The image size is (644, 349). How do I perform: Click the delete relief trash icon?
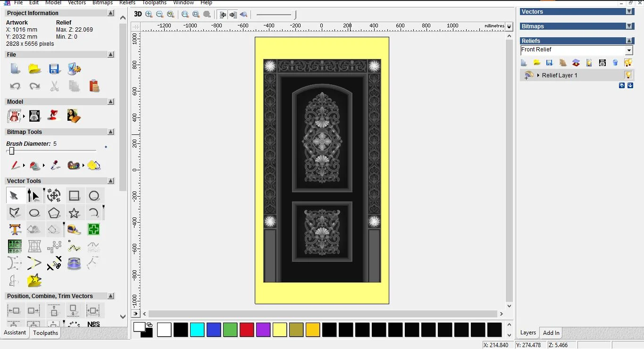tap(615, 62)
